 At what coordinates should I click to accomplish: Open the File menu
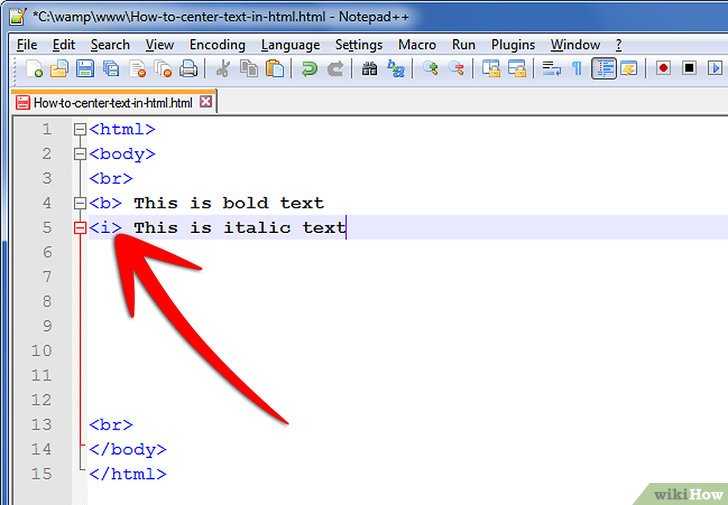click(x=27, y=45)
